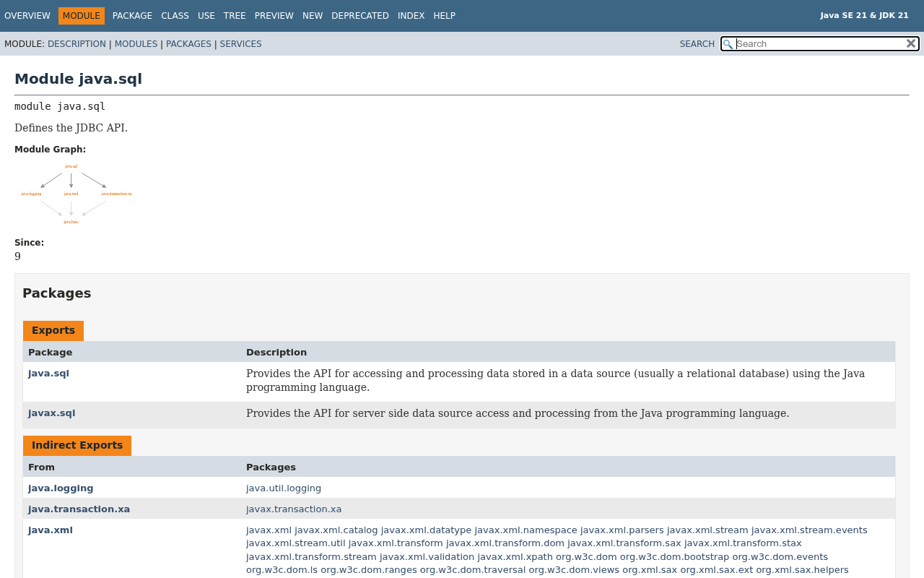Open the java.xml module link
The image size is (924, 578).
click(x=51, y=530)
